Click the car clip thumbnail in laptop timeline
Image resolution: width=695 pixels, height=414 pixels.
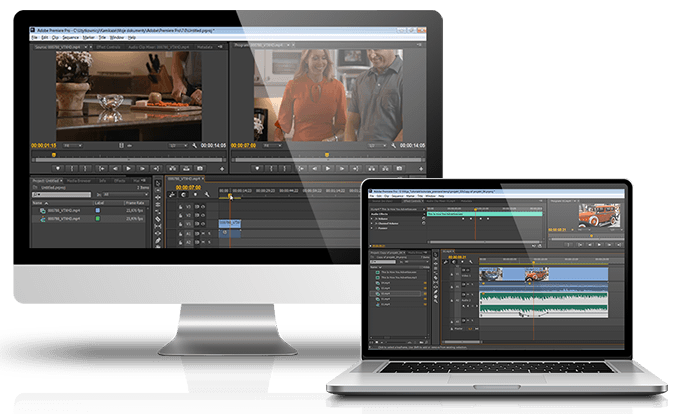tap(537, 274)
